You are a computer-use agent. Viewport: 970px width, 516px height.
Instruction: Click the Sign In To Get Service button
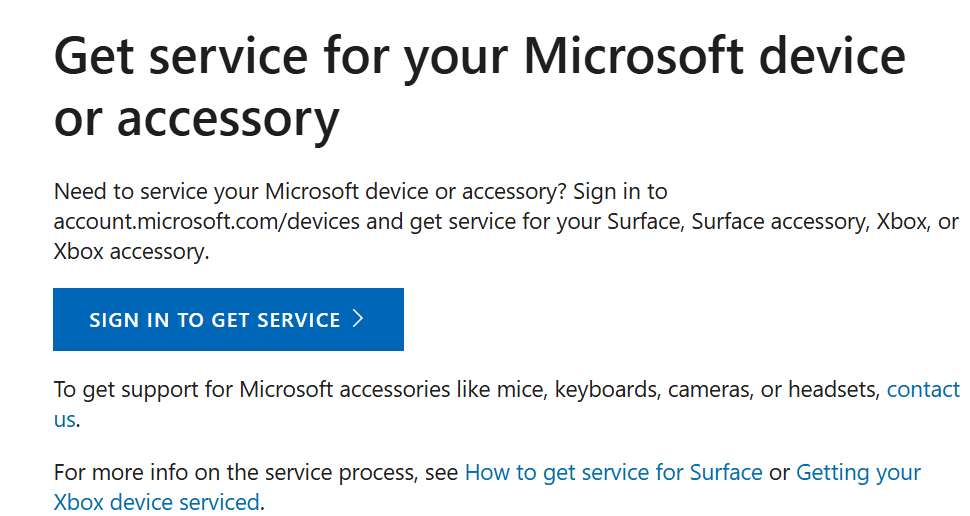[228, 320]
